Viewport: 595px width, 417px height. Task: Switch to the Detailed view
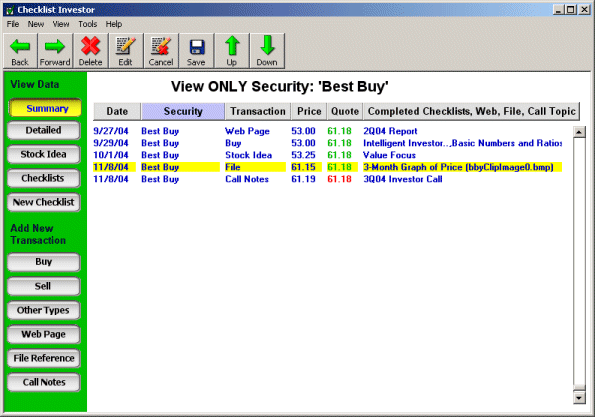click(x=44, y=130)
